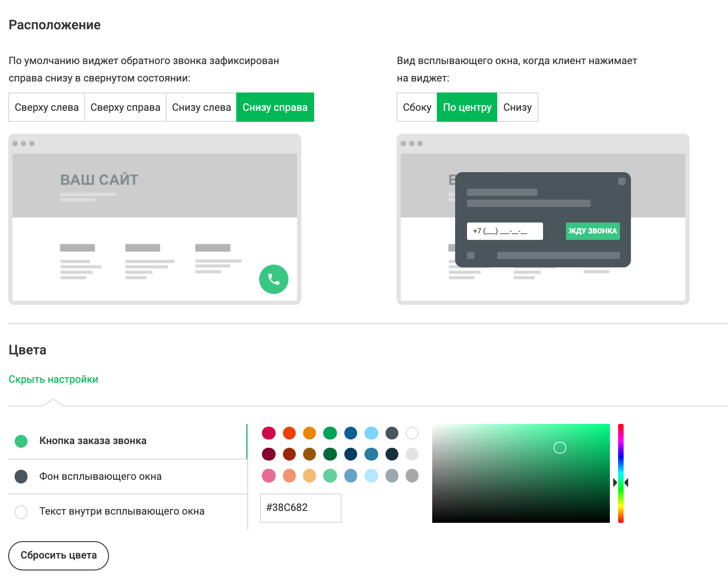Collapse colors via 'Скрыть настройки' link
The height and width of the screenshot is (586, 728).
54,380
